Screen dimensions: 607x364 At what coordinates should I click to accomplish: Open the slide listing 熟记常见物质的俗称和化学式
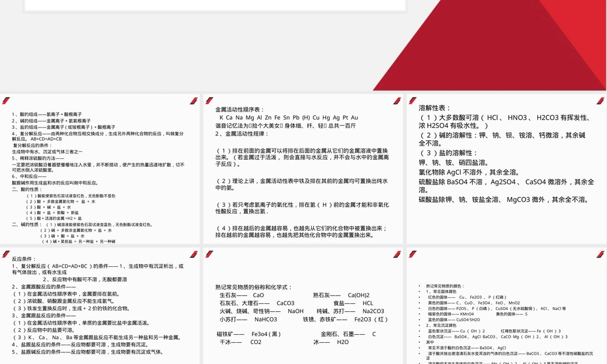(x=303, y=306)
